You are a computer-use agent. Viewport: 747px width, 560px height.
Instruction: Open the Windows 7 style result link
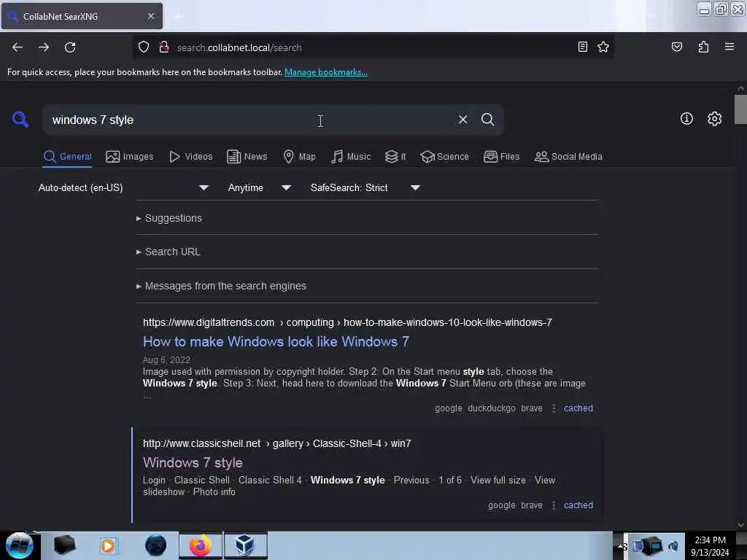193,462
